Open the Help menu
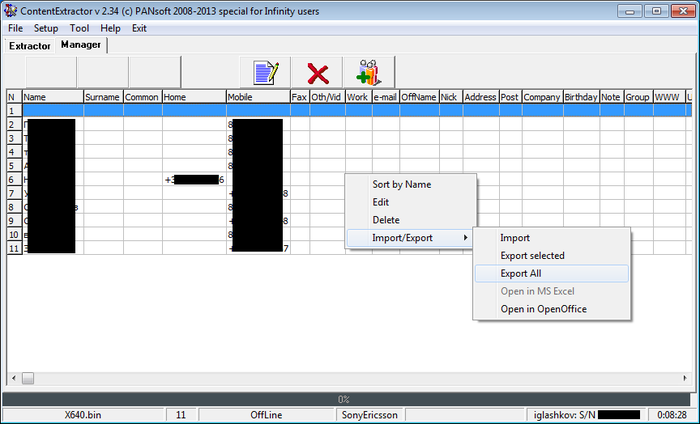700x424 pixels. 110,28
